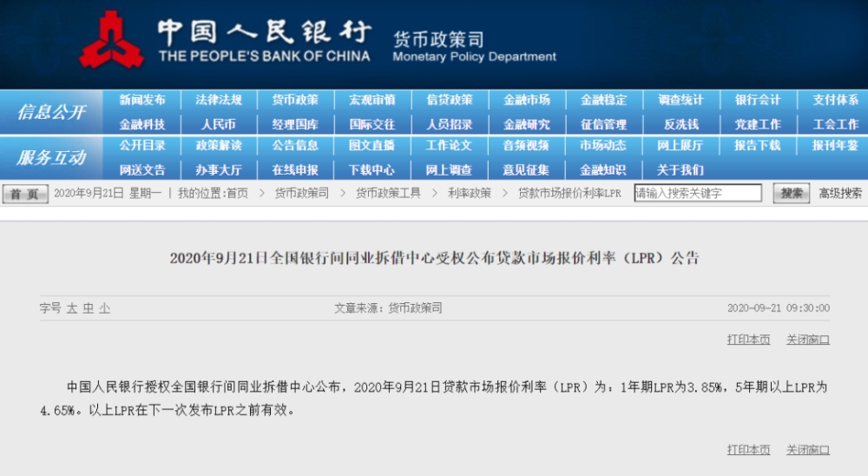Image resolution: width=868 pixels, height=476 pixels.
Task: Select 金融科技 in navigation
Action: point(142,124)
